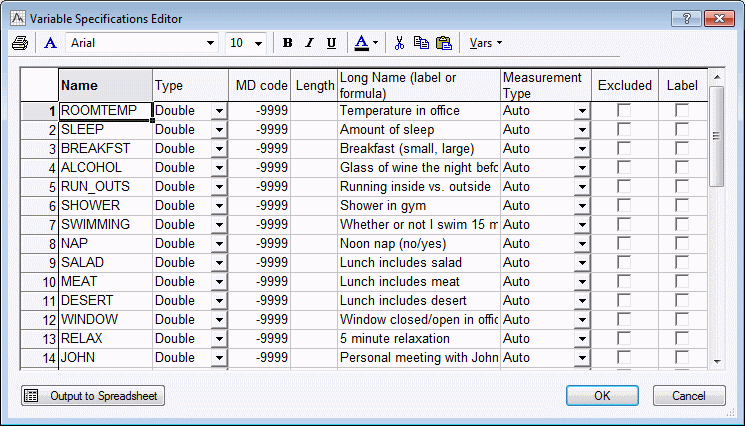This screenshot has height=426, width=745.
Task: Toggle Italic formatting
Action: pyautogui.click(x=308, y=43)
